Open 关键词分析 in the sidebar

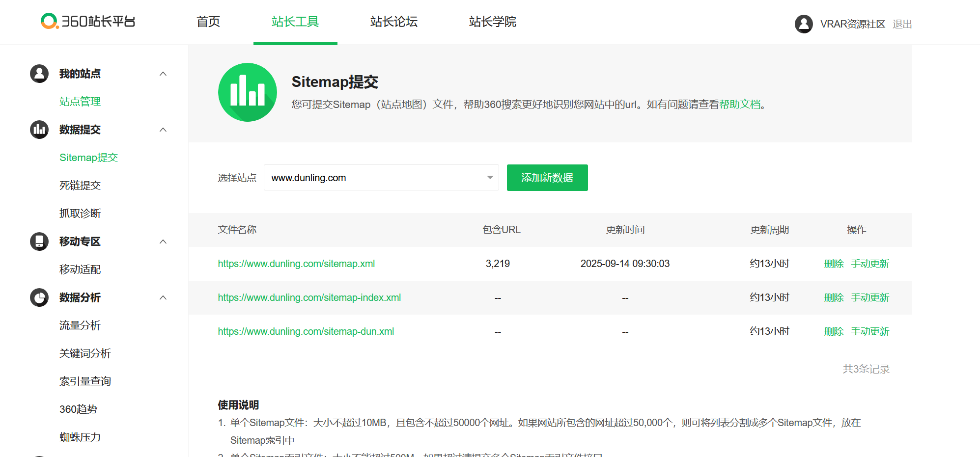tap(85, 353)
